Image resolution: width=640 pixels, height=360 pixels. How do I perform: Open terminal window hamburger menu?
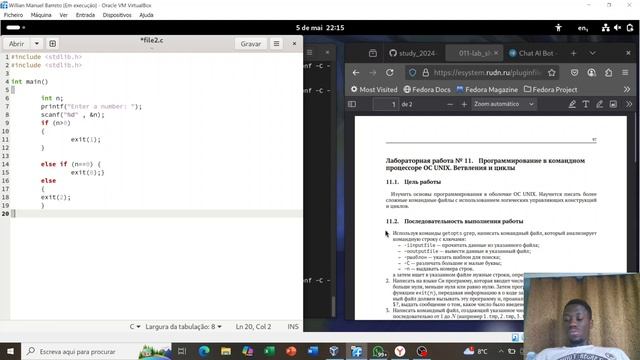click(309, 52)
